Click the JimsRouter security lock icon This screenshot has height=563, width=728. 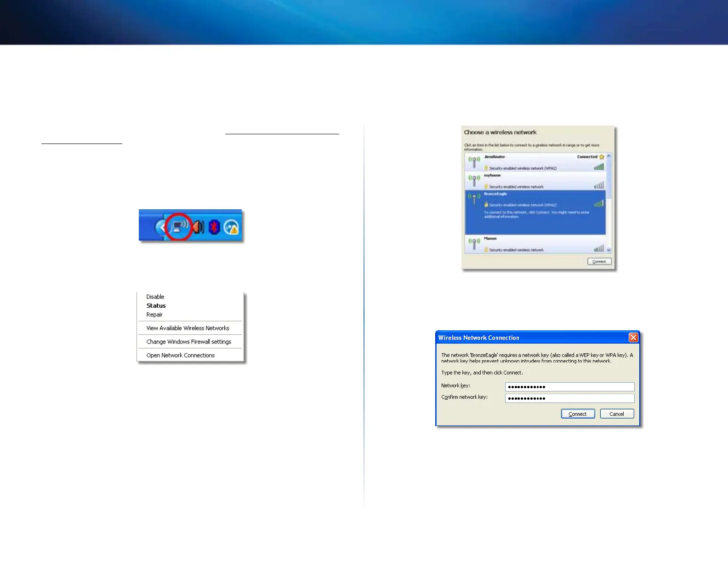486,168
